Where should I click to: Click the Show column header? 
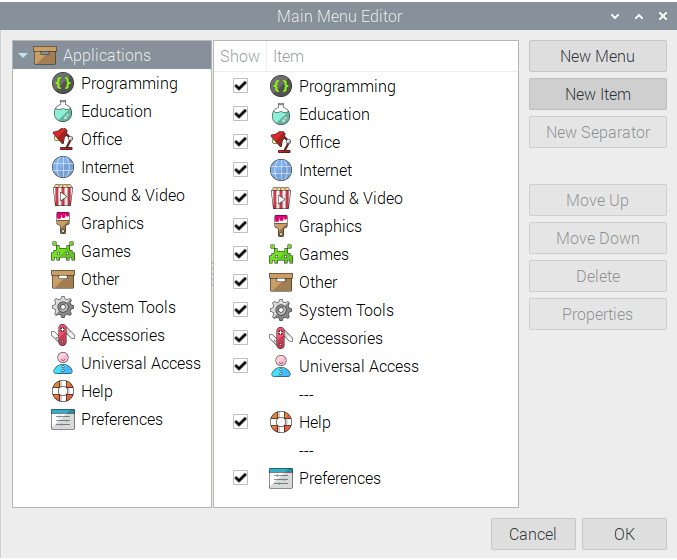[240, 57]
